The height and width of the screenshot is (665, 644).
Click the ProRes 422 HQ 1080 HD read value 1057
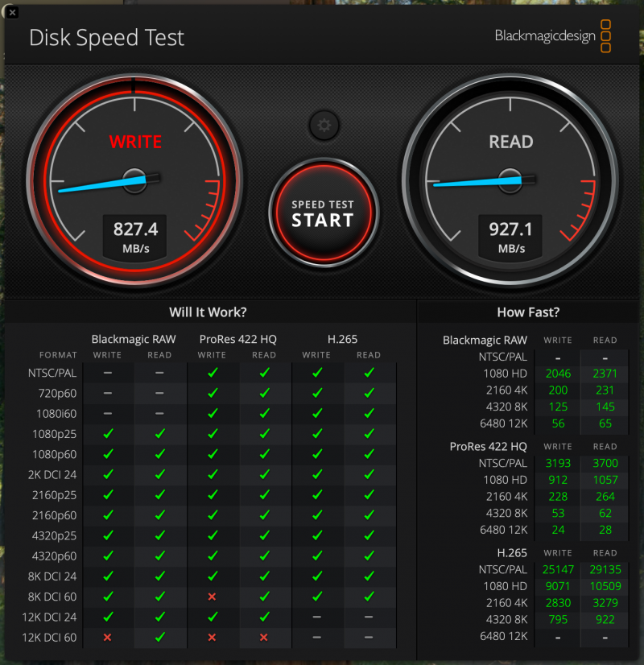coord(605,480)
